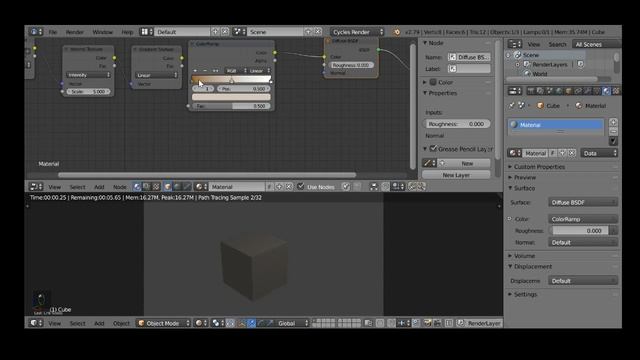The width and height of the screenshot is (640, 360).
Task: Remove the material slot with minus icon
Action: click(x=613, y=131)
